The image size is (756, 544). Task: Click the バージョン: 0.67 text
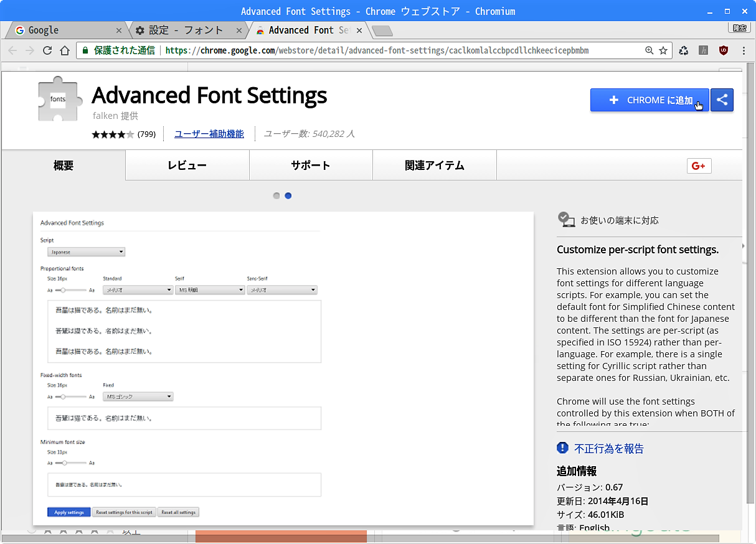point(590,487)
